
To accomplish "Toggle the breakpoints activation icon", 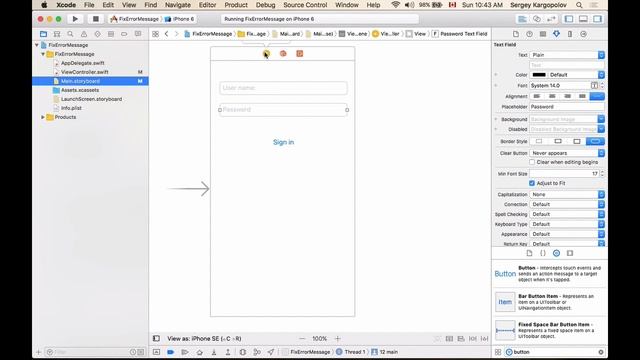I will click(171, 352).
